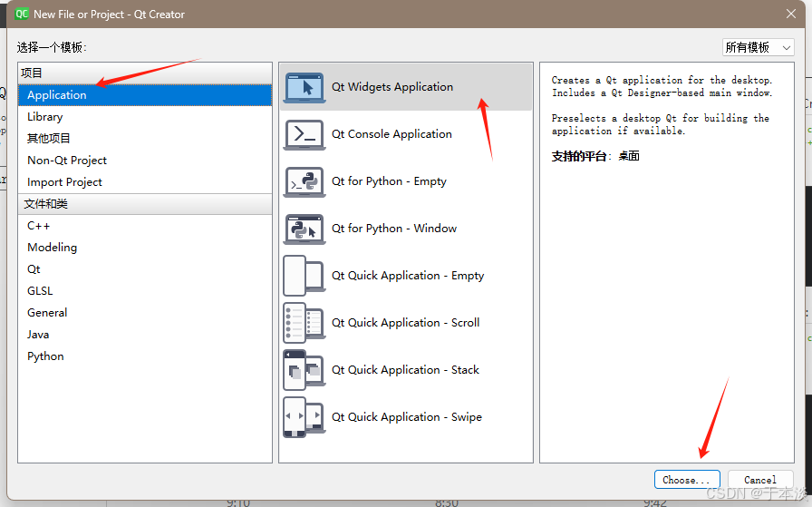This screenshot has width=812, height=507.
Task: Click the 项目 section header
Action: coord(145,73)
